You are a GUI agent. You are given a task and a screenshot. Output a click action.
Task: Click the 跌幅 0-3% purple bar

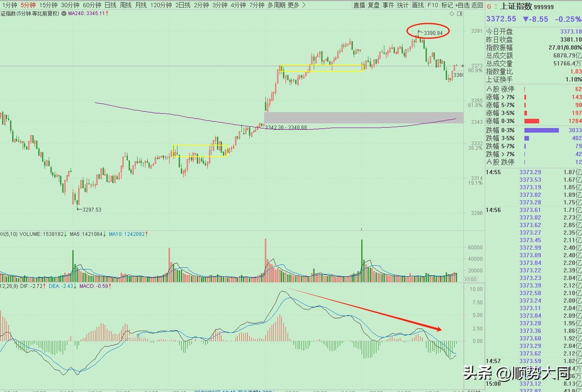tap(542, 130)
